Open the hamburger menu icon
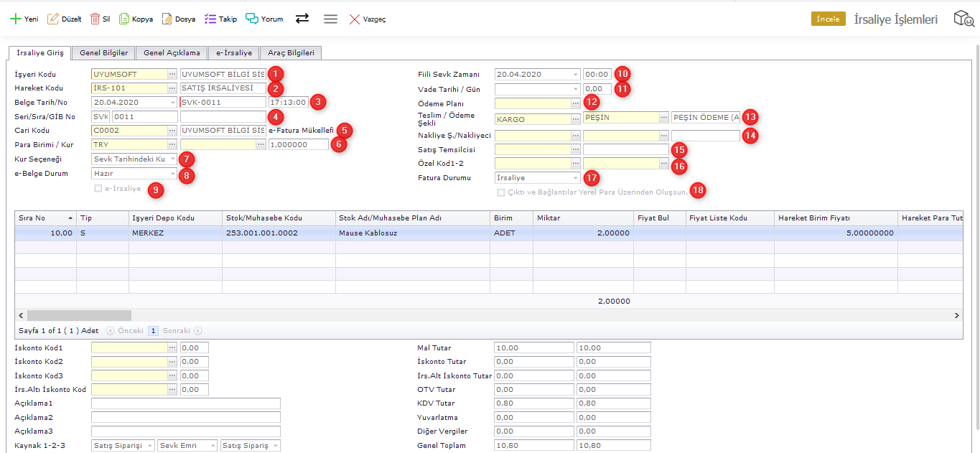The width and height of the screenshot is (980, 453). click(330, 19)
